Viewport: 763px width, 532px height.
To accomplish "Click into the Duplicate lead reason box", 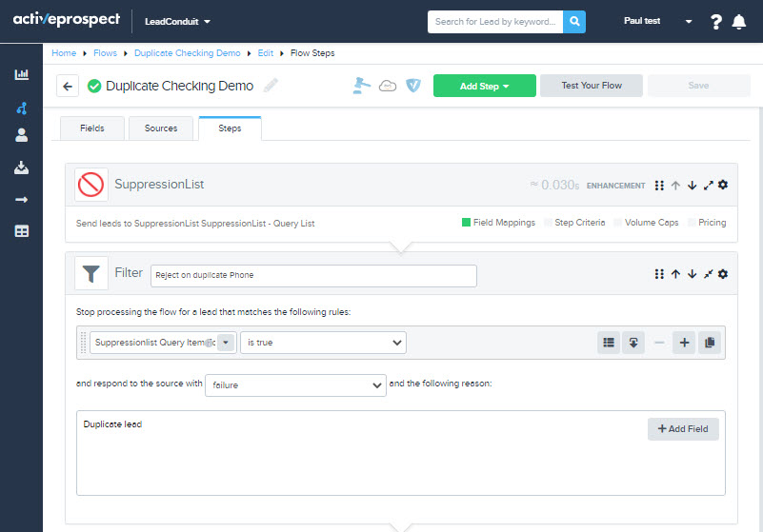I will [401, 453].
